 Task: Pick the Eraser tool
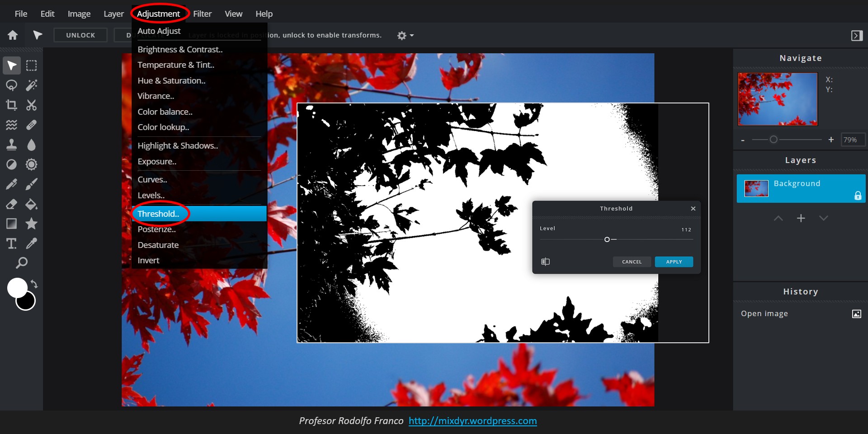click(x=11, y=204)
